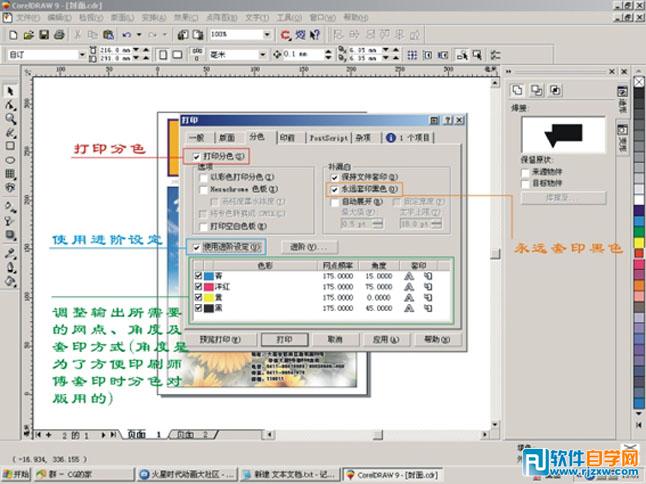The height and width of the screenshot is (484, 646).
Task: Select the Ellipse tool
Action: pyautogui.click(x=10, y=160)
